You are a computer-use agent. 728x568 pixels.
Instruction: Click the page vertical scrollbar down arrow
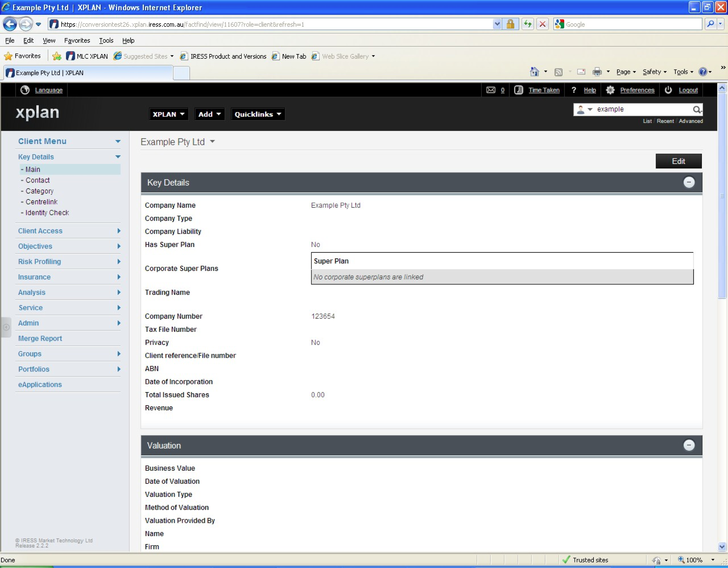point(721,546)
